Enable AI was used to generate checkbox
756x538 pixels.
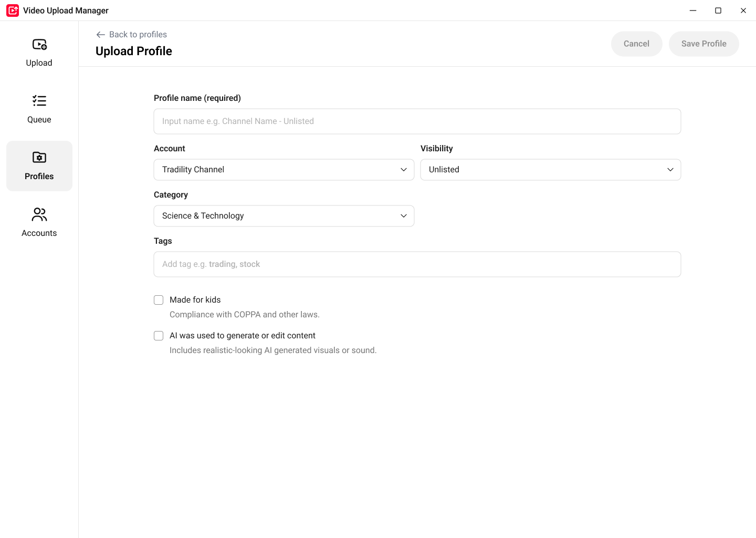[159, 336]
